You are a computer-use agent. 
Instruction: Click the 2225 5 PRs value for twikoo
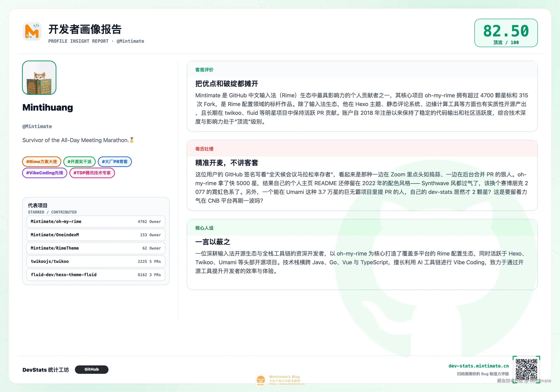[149, 261]
